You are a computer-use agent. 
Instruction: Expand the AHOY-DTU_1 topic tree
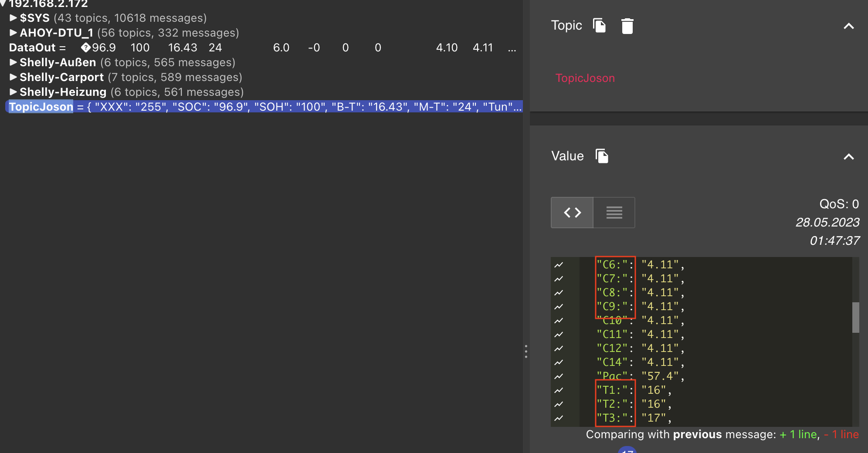click(x=13, y=33)
